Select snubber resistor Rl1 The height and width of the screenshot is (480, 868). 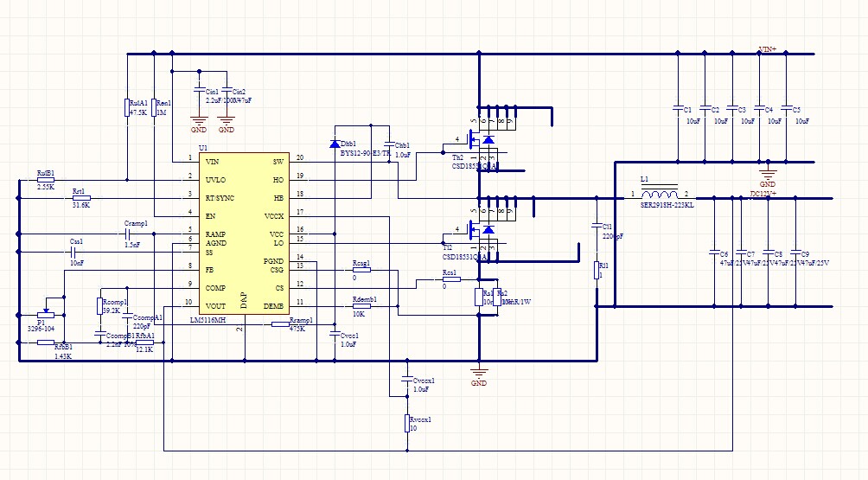pyautogui.click(x=597, y=270)
